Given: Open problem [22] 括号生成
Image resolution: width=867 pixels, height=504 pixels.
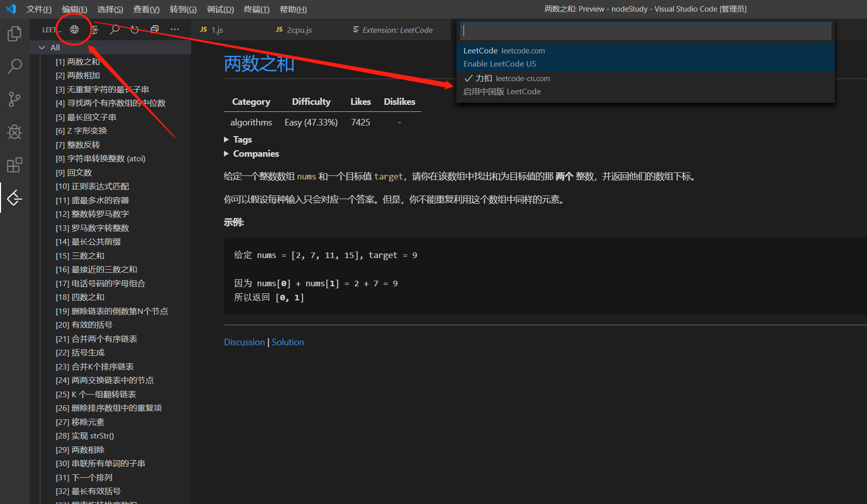Looking at the screenshot, I should point(80,353).
